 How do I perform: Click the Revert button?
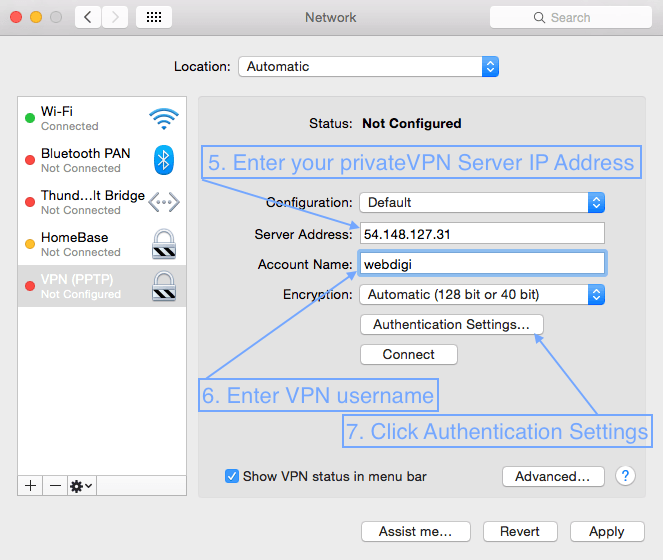tap(520, 531)
